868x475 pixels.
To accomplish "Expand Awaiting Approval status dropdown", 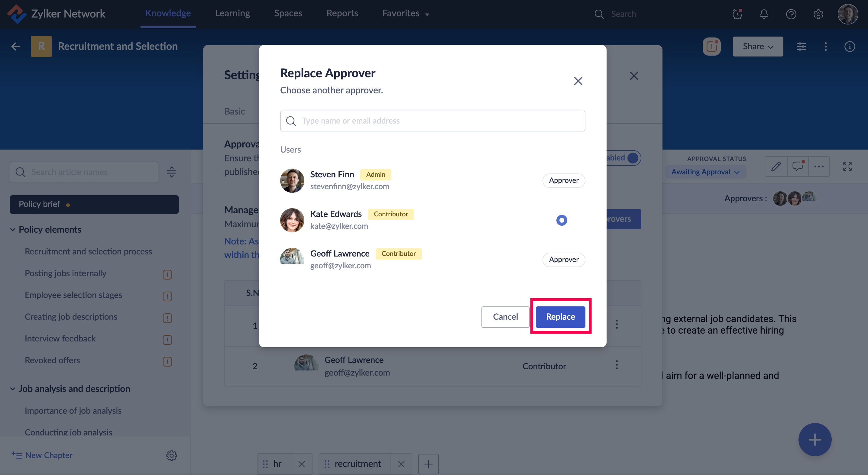I will coord(705,172).
